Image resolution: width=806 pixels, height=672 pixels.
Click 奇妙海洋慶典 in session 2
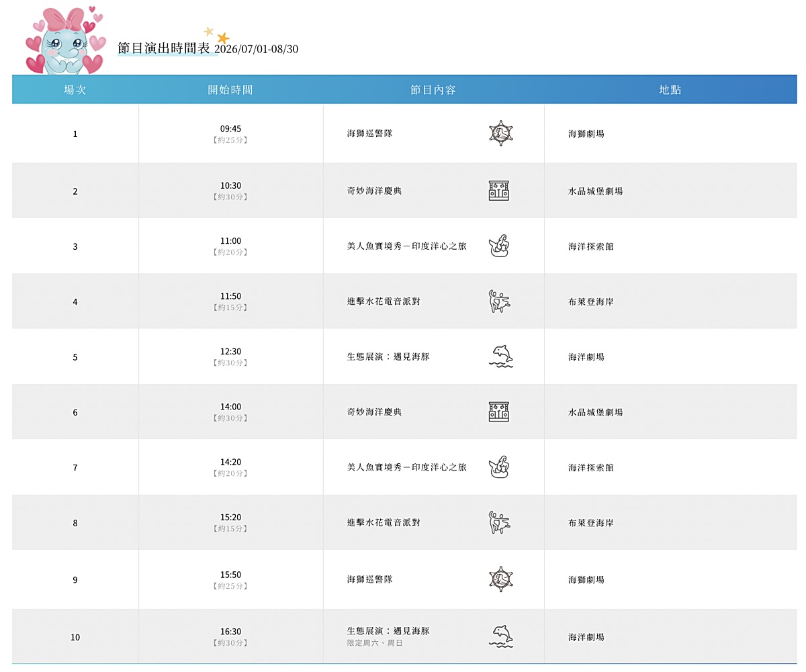point(375,191)
